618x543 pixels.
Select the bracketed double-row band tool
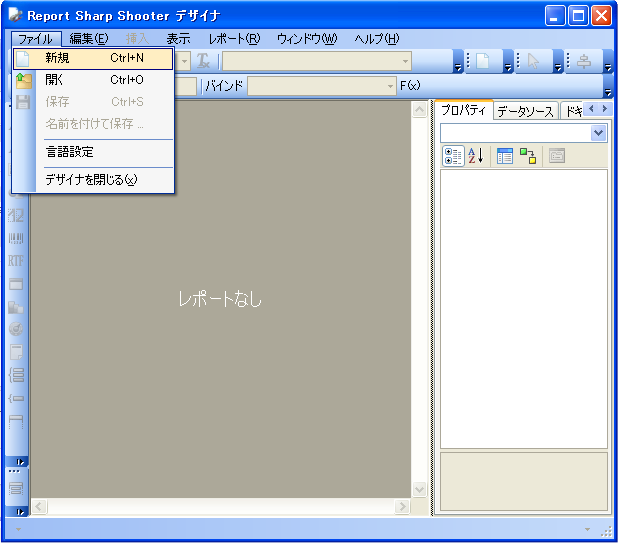point(16,375)
